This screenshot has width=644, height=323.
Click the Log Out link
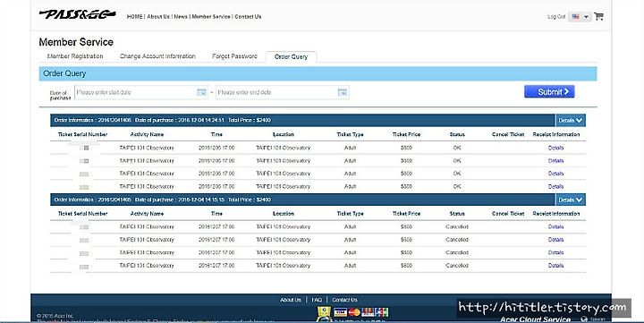point(556,17)
